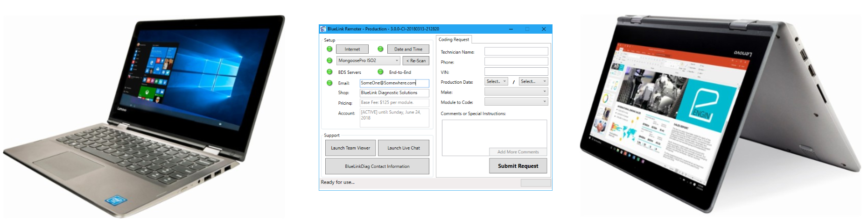Click the Account status text box
Image resolution: width=868 pixels, height=222 pixels.
click(x=394, y=118)
